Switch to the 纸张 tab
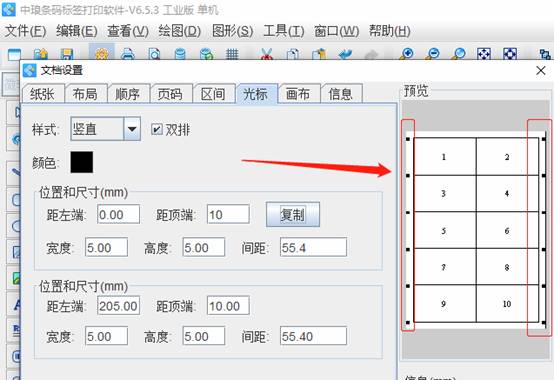This screenshot has width=554, height=380. click(x=43, y=94)
